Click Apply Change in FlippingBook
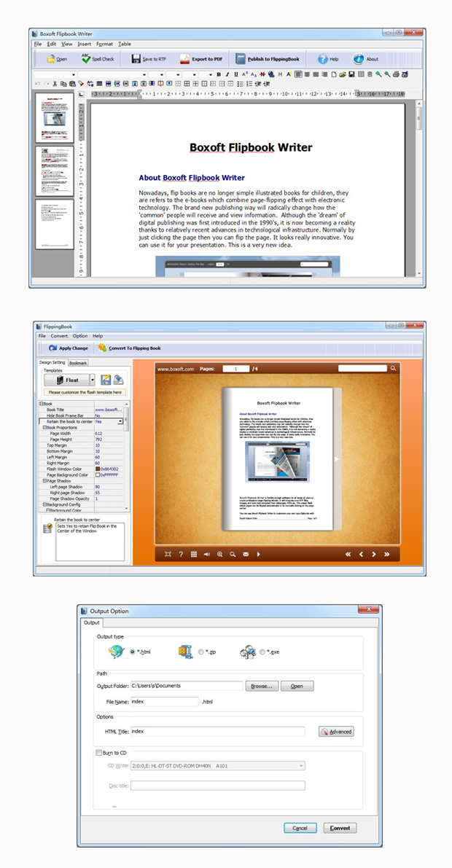This screenshot has height=868, width=452. (x=68, y=348)
